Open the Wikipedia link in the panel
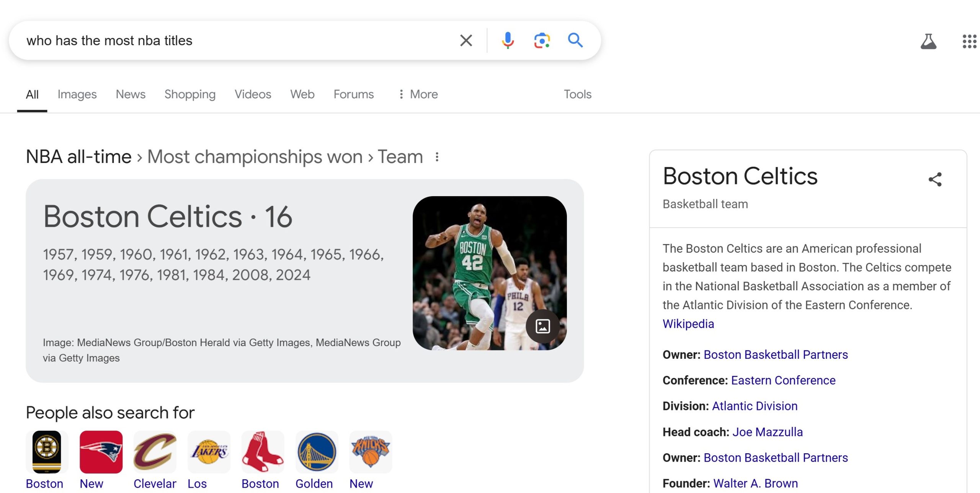 point(688,324)
